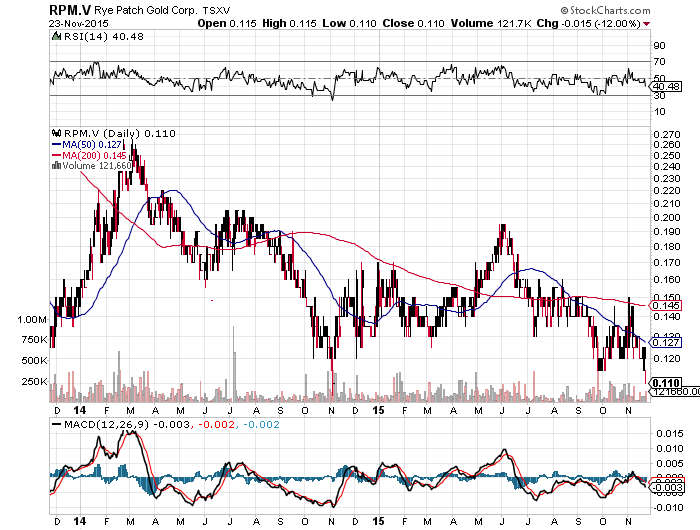Click the red 0.145 price tag

[666, 305]
